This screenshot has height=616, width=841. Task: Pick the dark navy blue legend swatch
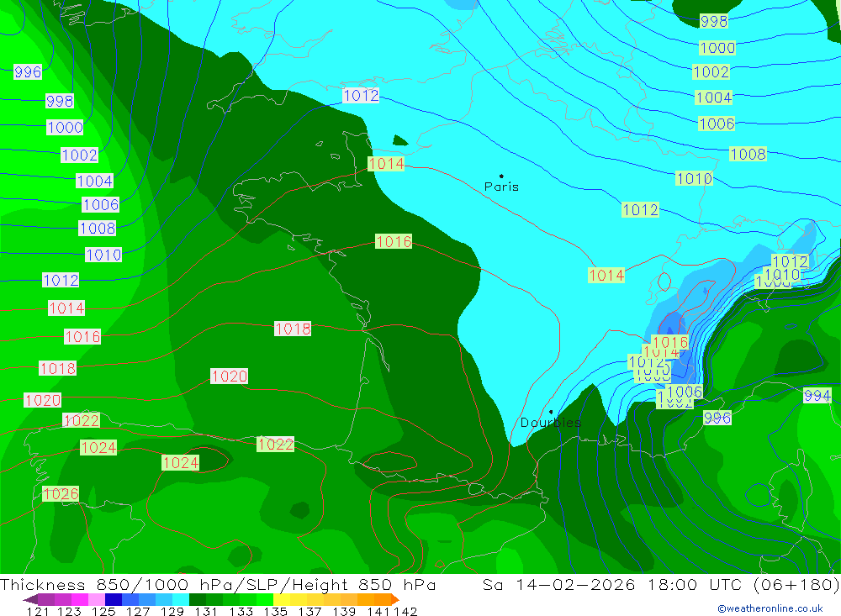[114, 599]
